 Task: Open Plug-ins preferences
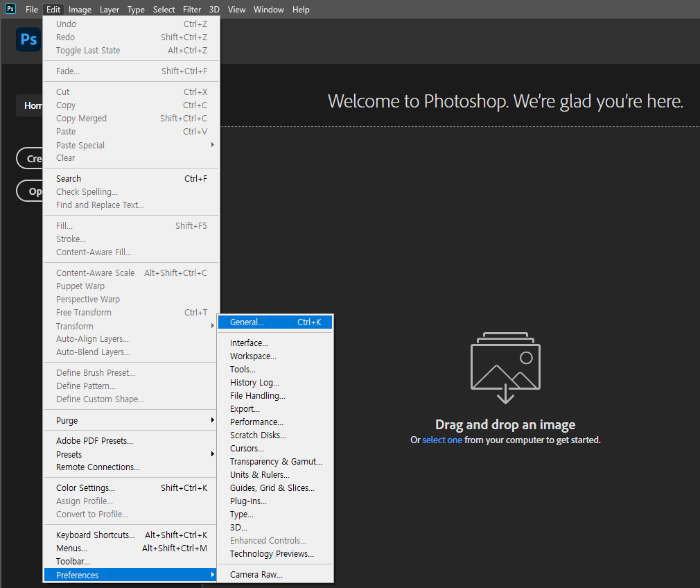[x=275, y=501]
